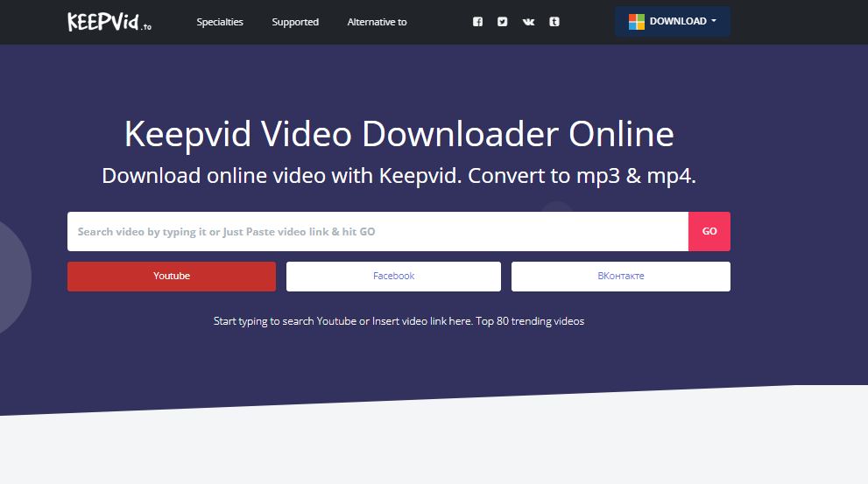Open the Twitter social icon in header
The image size is (868, 484).
click(502, 22)
